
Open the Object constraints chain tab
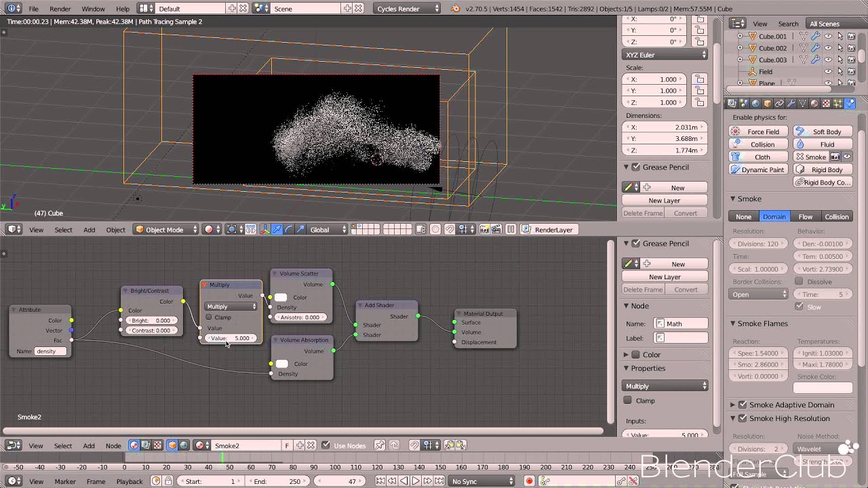[x=779, y=104]
